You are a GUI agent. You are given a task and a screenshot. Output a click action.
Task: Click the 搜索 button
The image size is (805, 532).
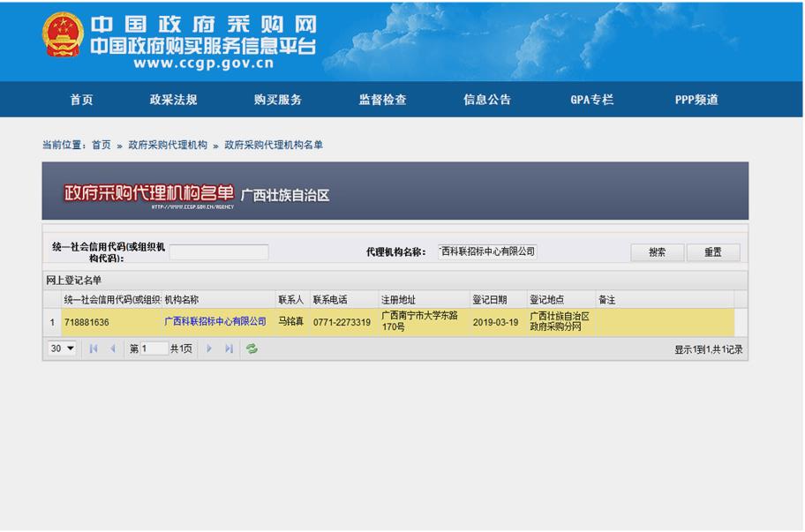click(x=657, y=252)
